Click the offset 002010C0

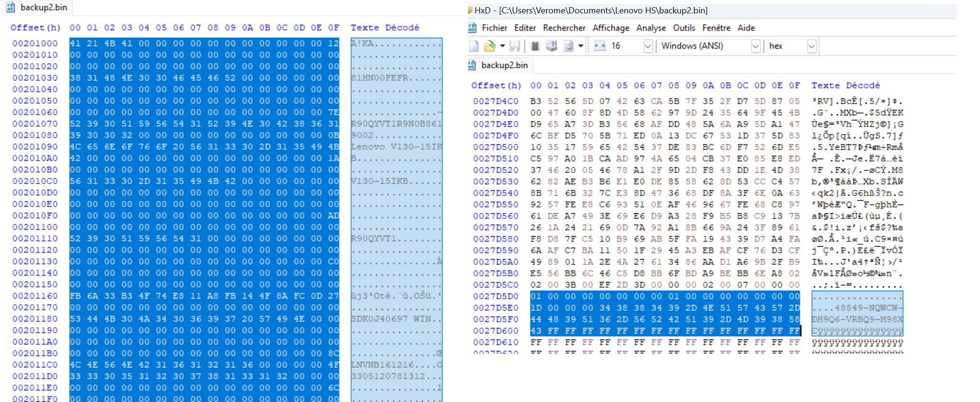[35, 181]
